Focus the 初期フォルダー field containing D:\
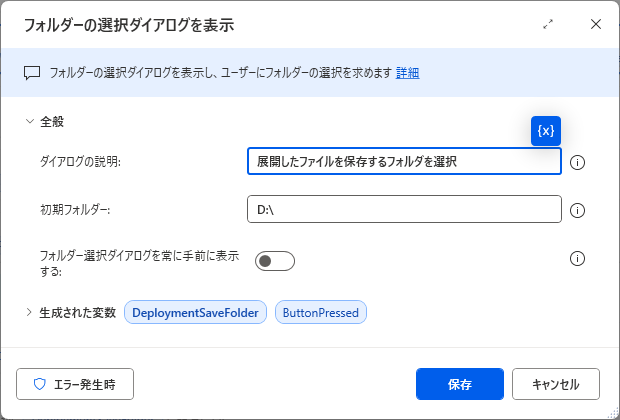 click(x=404, y=209)
